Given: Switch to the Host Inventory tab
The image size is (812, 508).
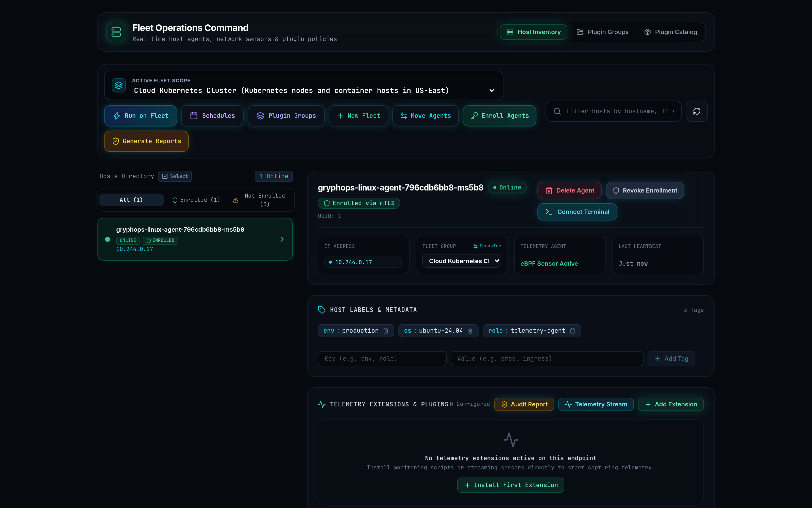Looking at the screenshot, I should coord(533,32).
